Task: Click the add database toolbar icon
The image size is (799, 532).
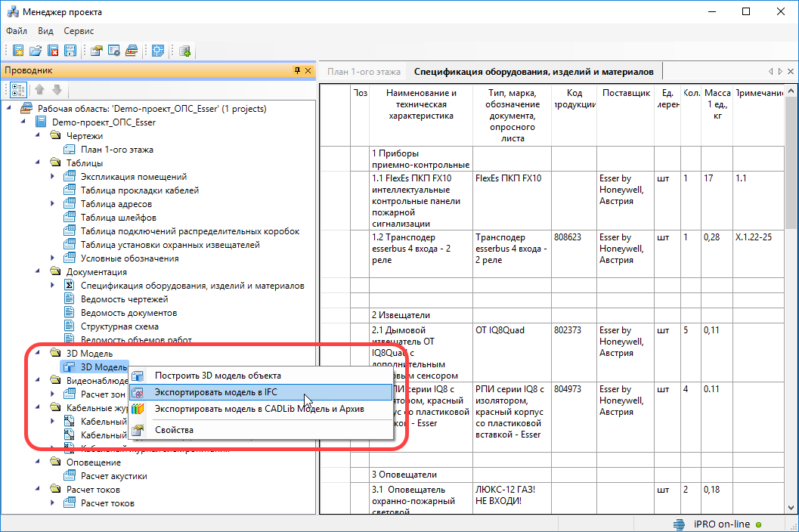Action: [184, 51]
